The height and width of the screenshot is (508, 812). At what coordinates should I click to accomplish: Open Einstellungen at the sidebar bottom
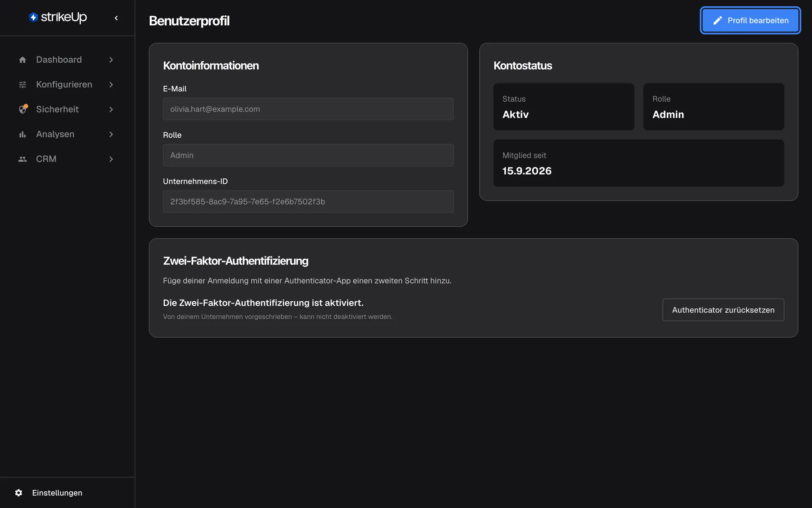[67, 493]
